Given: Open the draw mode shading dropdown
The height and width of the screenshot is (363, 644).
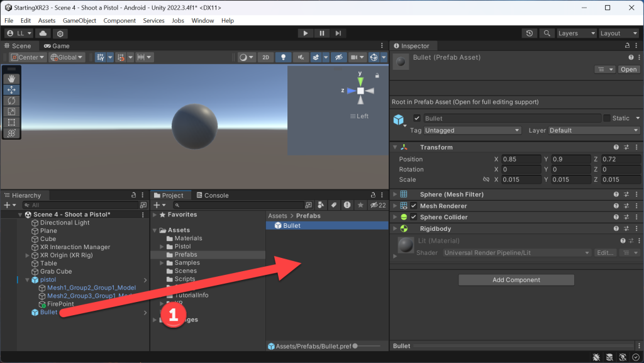Looking at the screenshot, I should point(247,57).
